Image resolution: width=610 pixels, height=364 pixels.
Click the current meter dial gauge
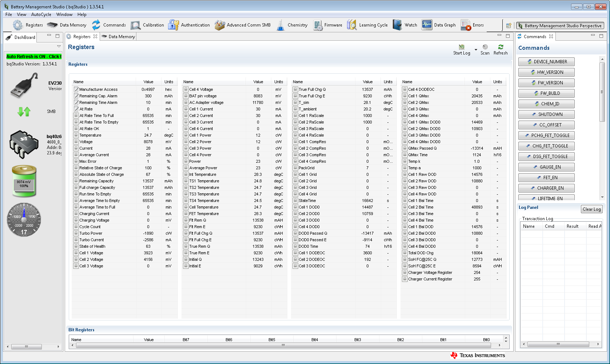(x=24, y=219)
